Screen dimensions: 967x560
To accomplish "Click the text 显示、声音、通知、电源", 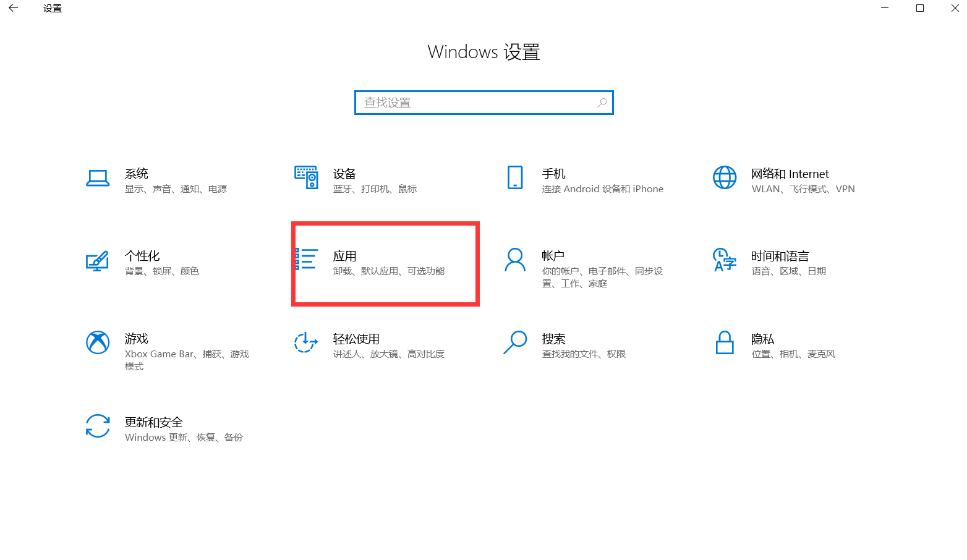I will click(176, 189).
